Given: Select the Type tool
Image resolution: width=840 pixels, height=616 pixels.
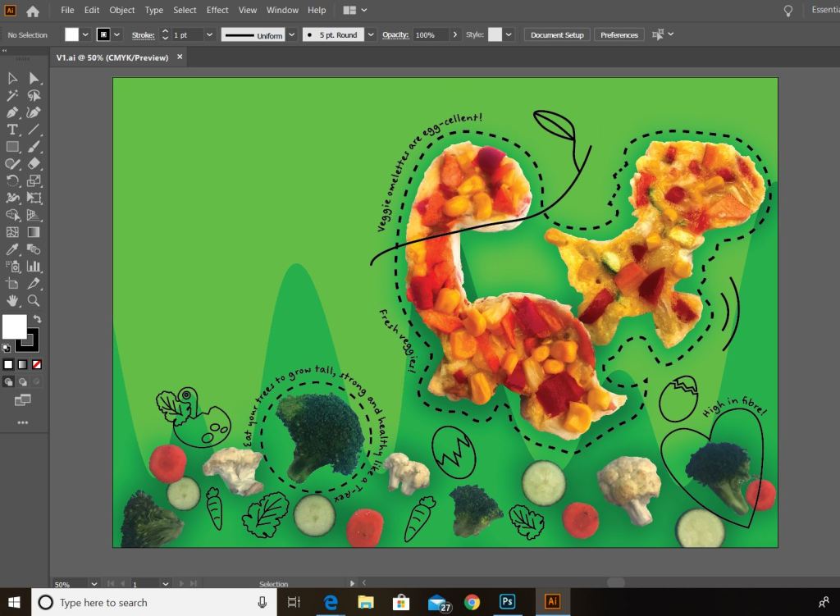Looking at the screenshot, I should pos(12,130).
